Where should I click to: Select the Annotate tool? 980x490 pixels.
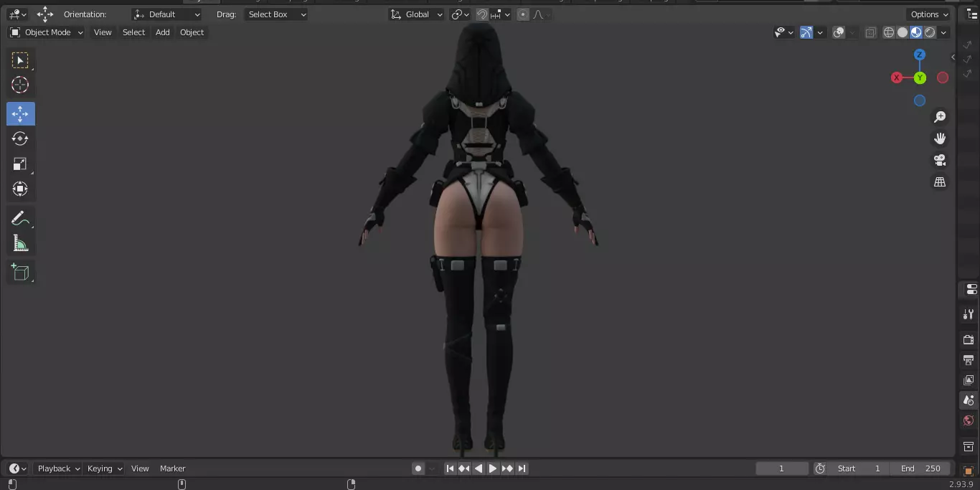(20, 219)
